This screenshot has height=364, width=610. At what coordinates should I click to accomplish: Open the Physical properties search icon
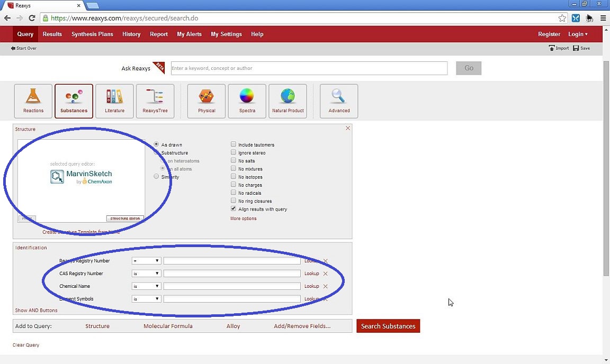(x=206, y=101)
